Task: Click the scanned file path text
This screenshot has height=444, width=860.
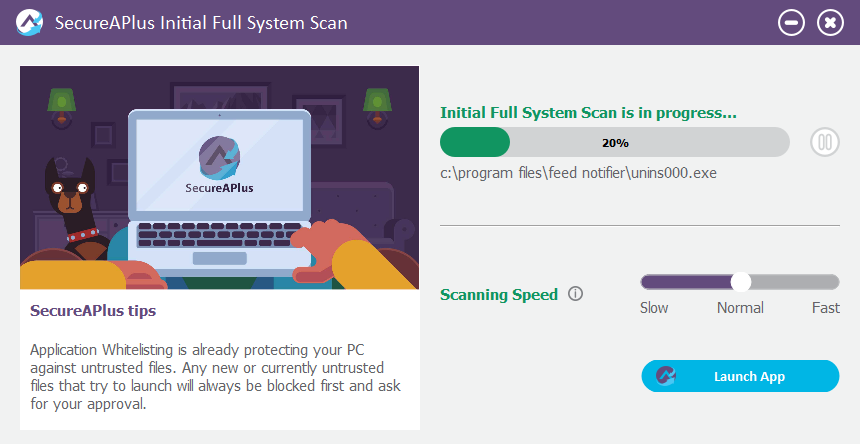Action: click(x=578, y=173)
